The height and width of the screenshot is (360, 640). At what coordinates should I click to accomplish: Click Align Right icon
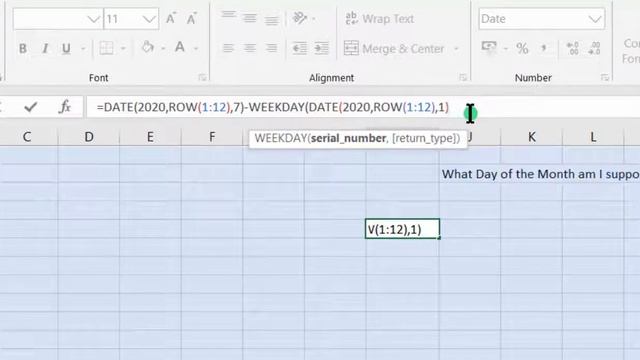point(271,48)
